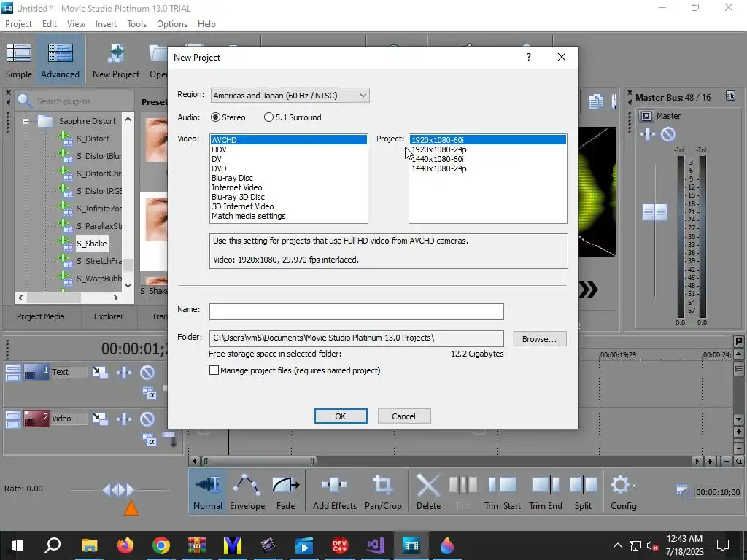Open the Insert menu
The height and width of the screenshot is (560, 747).
106,24
